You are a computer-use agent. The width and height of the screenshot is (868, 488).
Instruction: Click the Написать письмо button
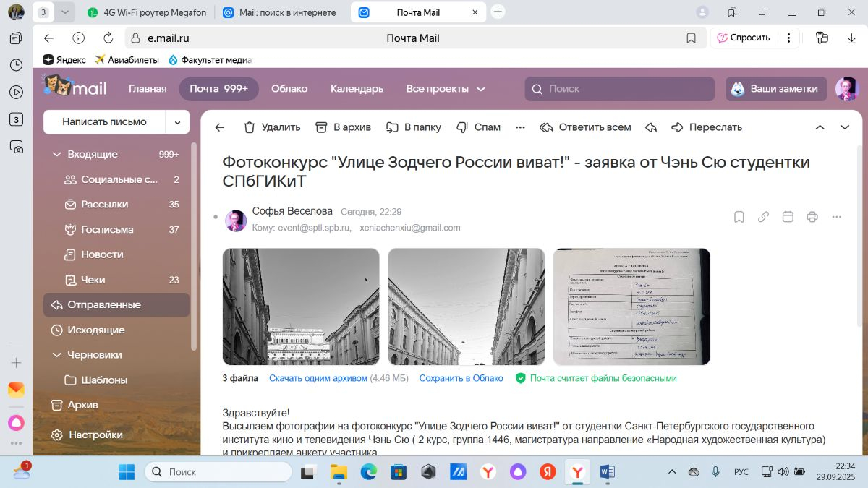[104, 122]
